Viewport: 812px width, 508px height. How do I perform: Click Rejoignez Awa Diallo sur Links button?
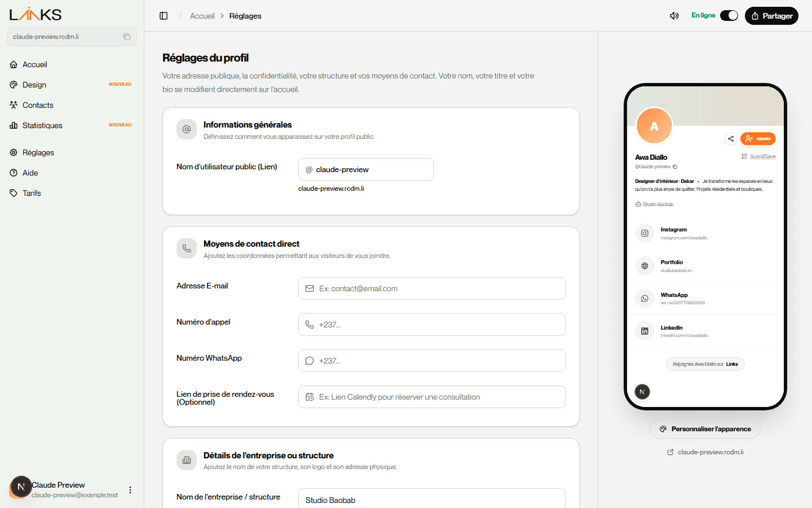(x=705, y=364)
